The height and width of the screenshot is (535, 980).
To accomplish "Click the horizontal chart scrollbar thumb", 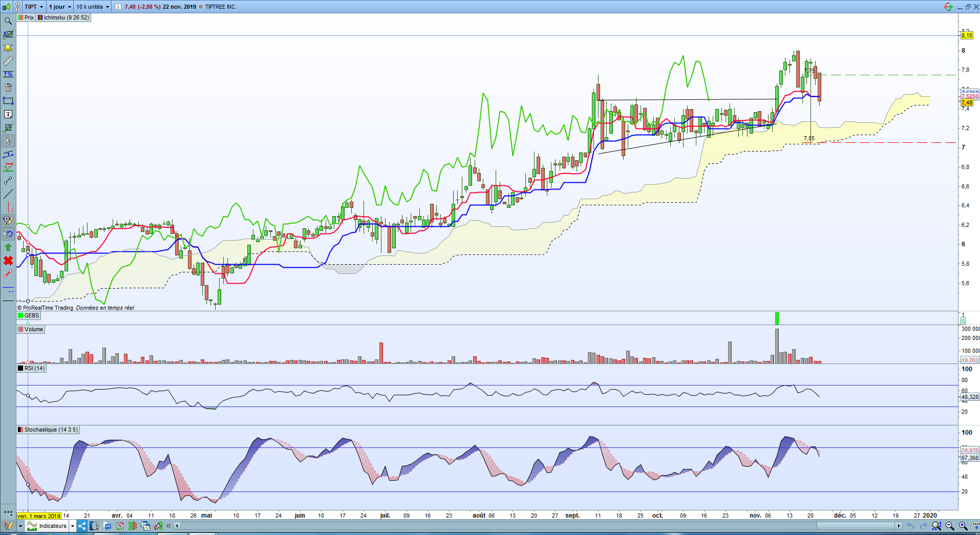I will click(855, 526).
